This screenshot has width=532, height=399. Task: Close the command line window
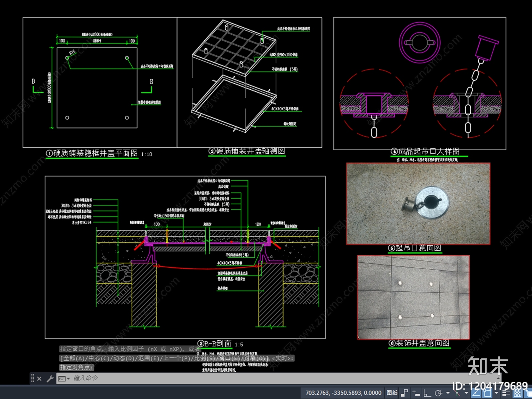pyautogui.click(x=39, y=378)
